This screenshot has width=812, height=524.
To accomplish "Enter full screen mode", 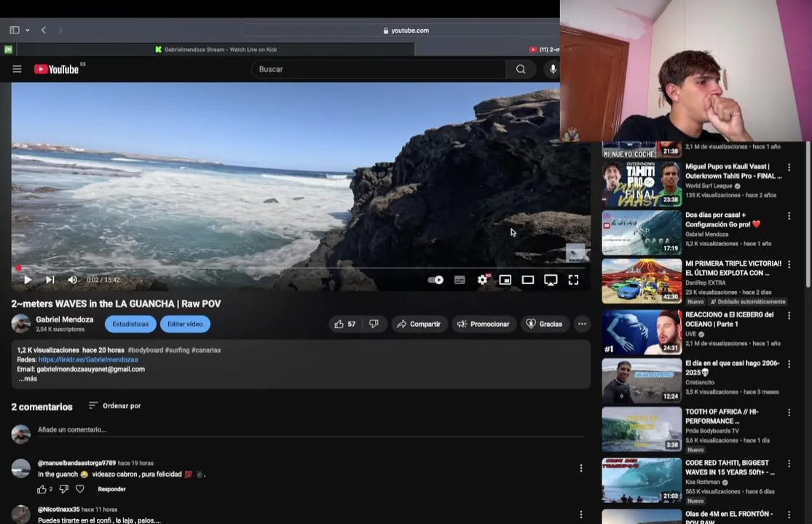I will [573, 280].
